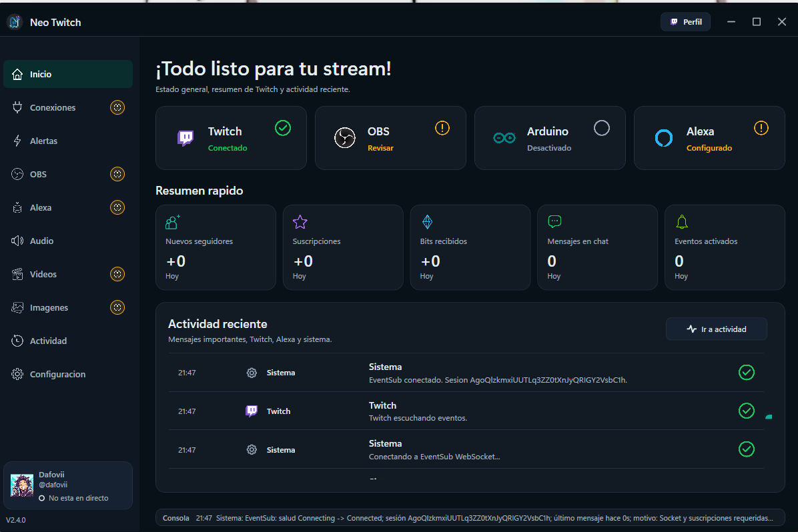Open OBS settings in sidebar
The width and height of the screenshot is (798, 532).
[67, 174]
